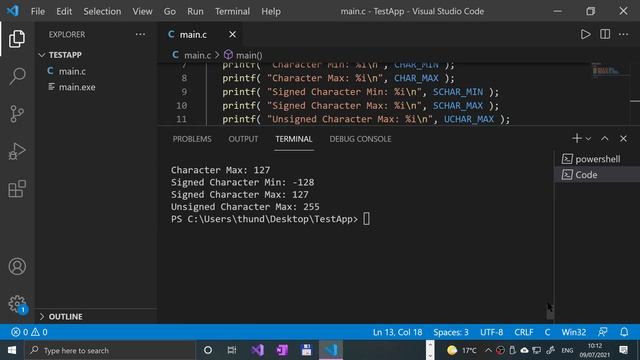Viewport: 640px width, 360px height.
Task: Change end of line via CRLF
Action: click(524, 332)
